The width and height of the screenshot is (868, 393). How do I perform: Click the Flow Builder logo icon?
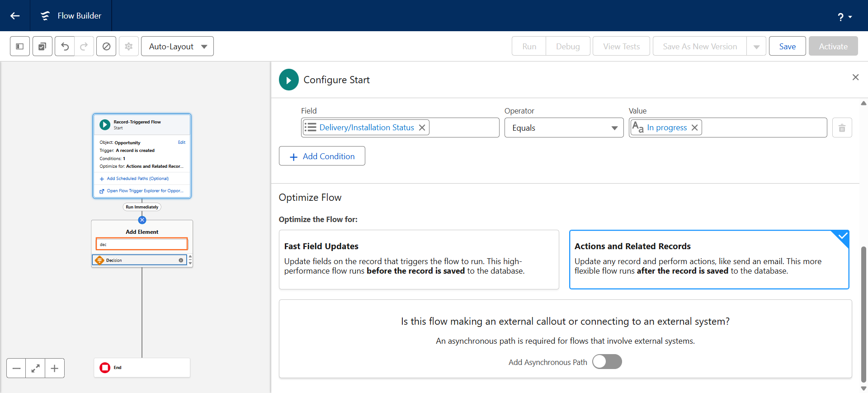45,16
